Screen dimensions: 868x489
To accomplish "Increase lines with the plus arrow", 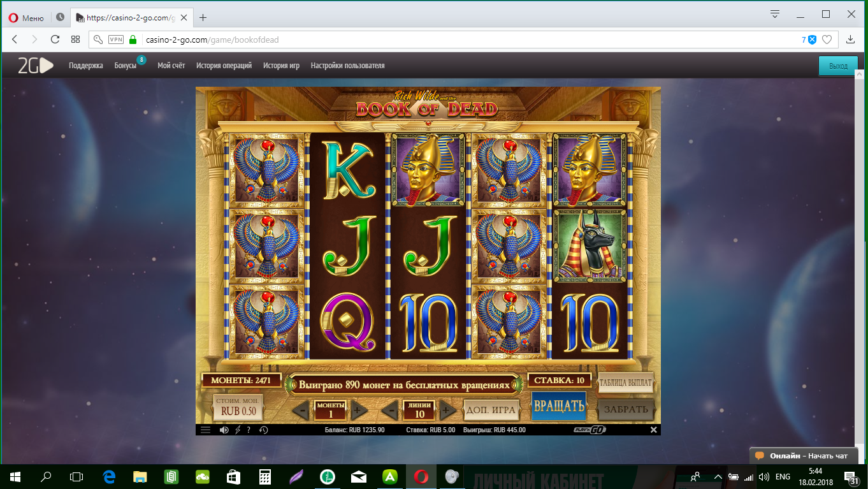I will point(448,410).
